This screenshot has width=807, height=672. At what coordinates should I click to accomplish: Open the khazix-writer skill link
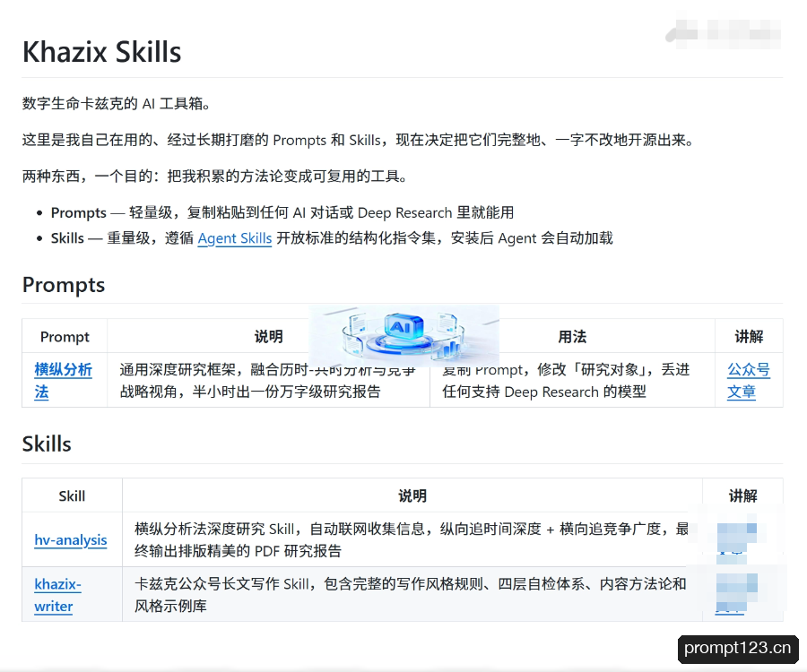click(x=57, y=595)
